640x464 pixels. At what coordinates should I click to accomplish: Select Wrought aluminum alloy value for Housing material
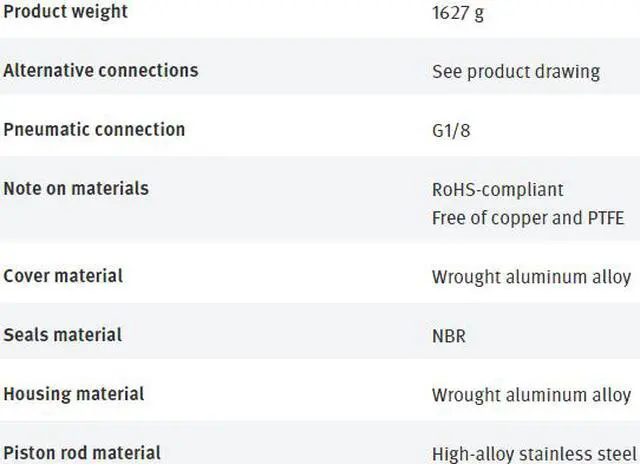click(531, 395)
